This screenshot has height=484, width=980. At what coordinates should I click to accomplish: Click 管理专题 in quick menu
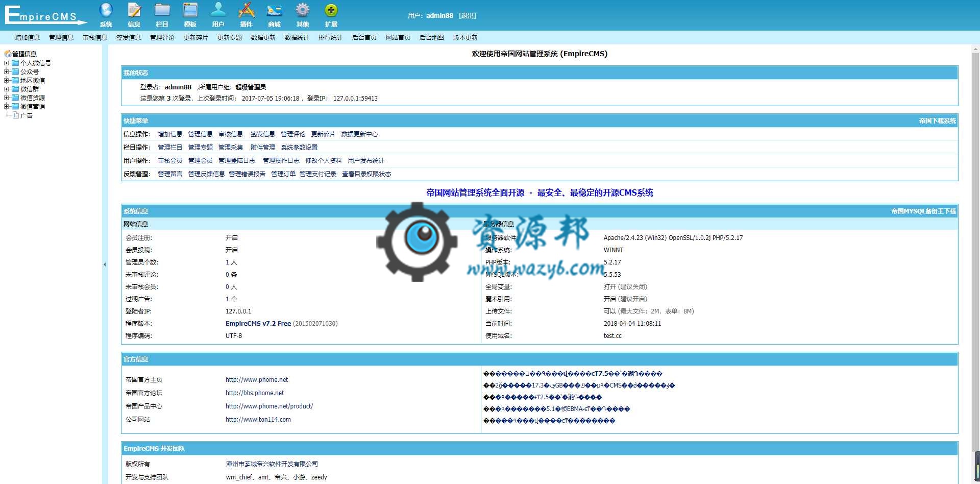(201, 148)
